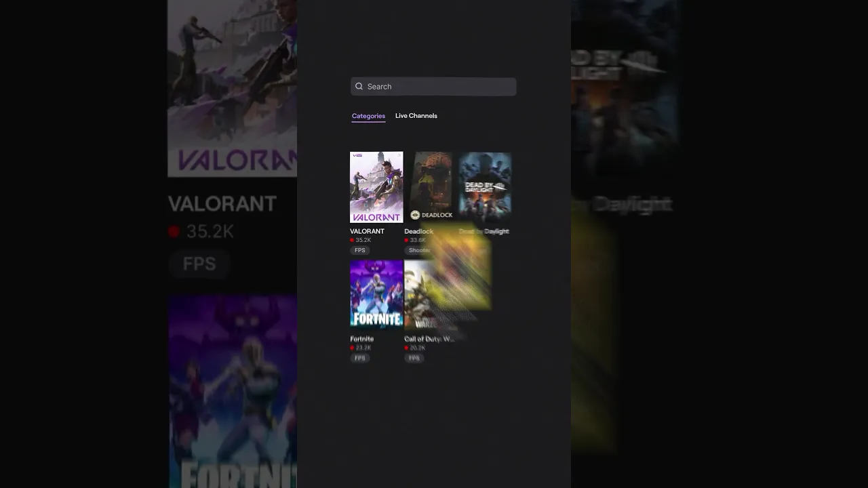Open the VALORANT category cover art

point(376,187)
